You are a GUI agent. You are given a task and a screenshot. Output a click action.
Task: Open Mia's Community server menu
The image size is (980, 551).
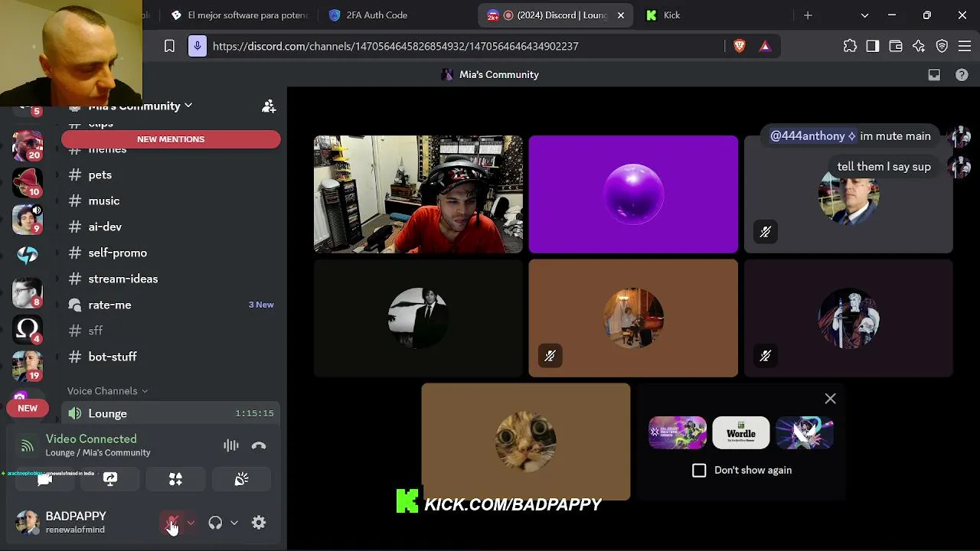[140, 106]
